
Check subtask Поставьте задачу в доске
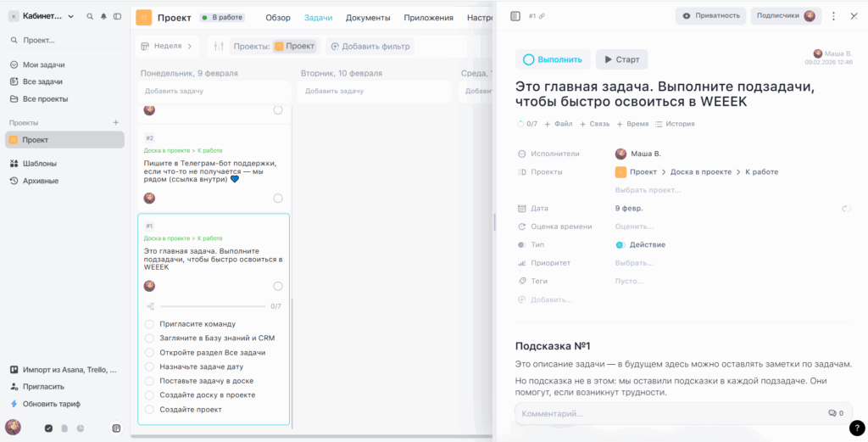pos(149,381)
